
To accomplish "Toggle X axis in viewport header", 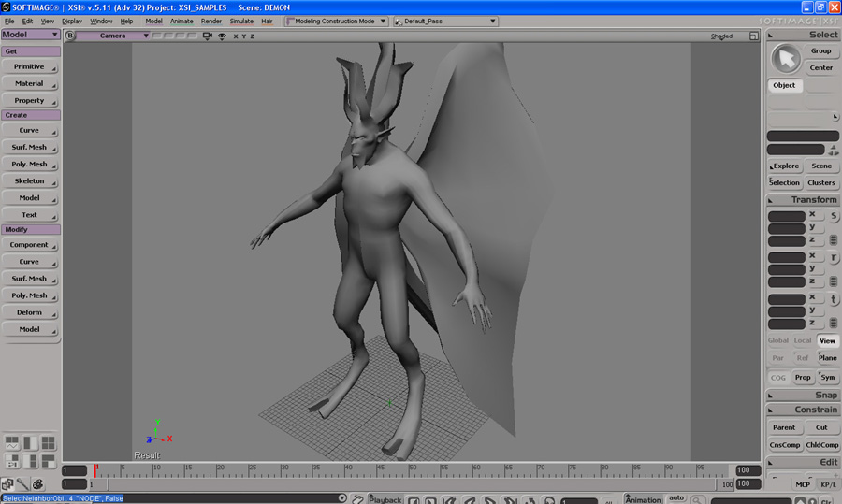I will click(x=235, y=36).
